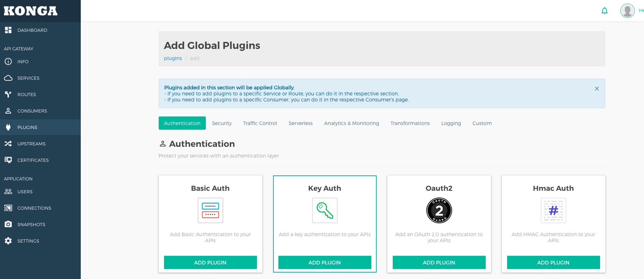The image size is (644, 279).
Task: Open Connections in sidebar
Action: pyautogui.click(x=40, y=208)
